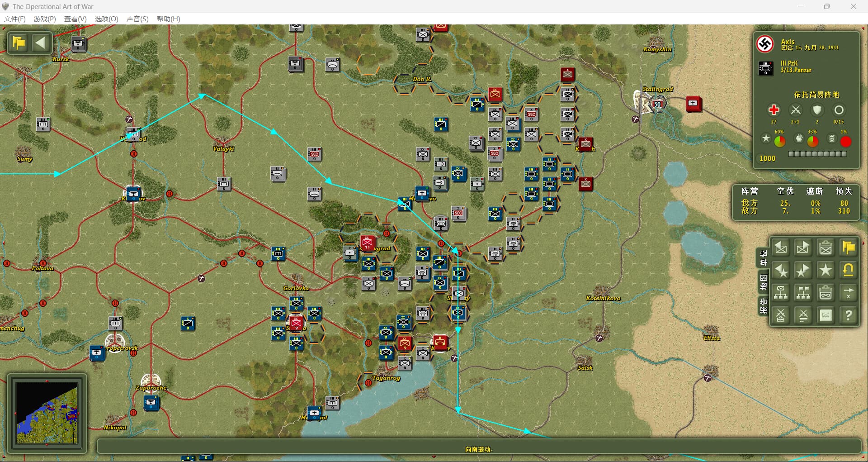
Task: Click the 空优 column header
Action: [x=785, y=191]
